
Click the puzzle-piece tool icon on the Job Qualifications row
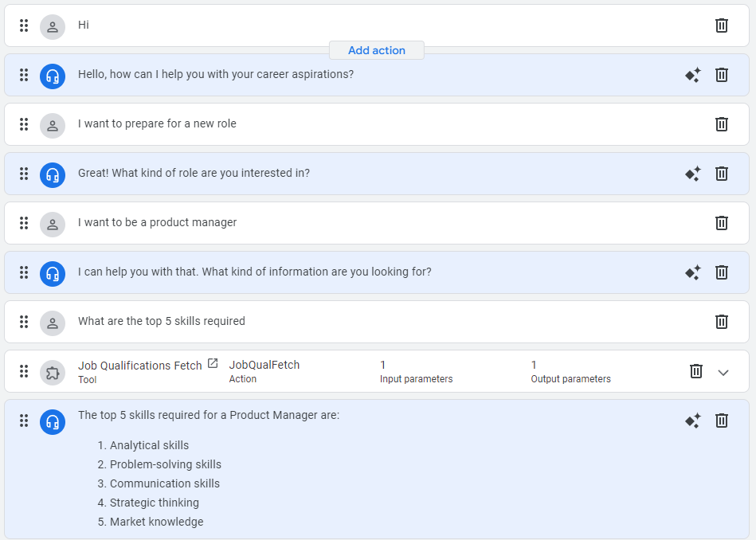[53, 371]
